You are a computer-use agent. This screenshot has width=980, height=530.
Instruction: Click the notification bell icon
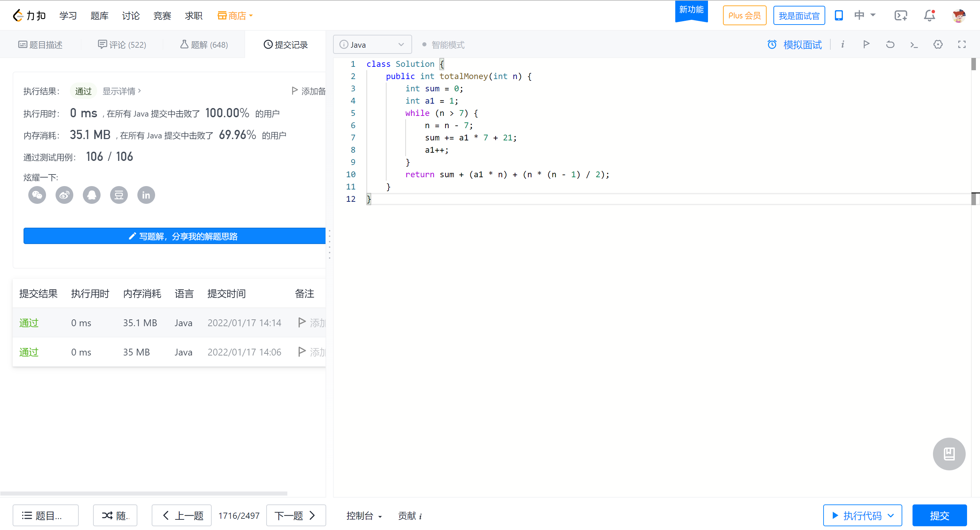pyautogui.click(x=930, y=16)
